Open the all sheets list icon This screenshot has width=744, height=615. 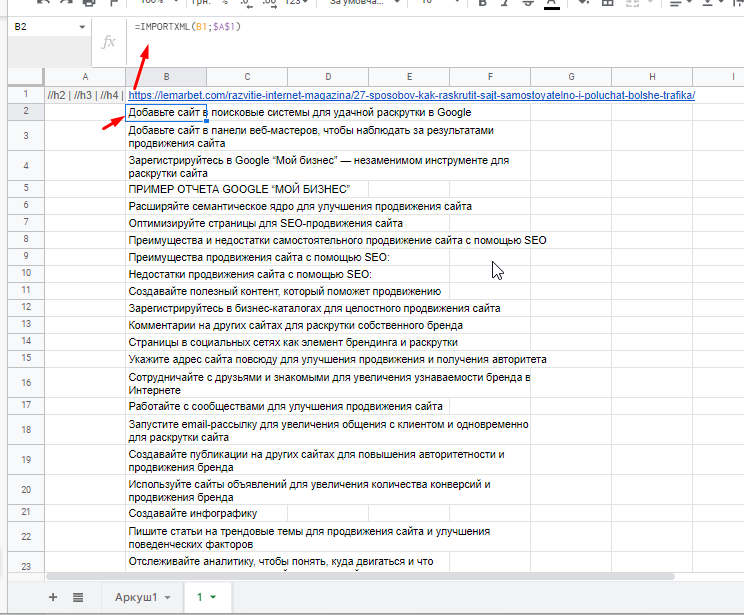tap(78, 597)
